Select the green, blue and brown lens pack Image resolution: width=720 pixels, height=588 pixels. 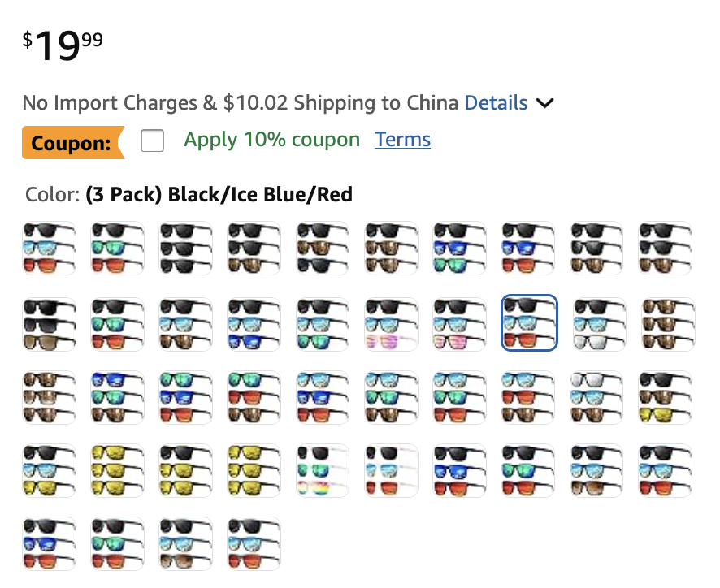tap(186, 397)
